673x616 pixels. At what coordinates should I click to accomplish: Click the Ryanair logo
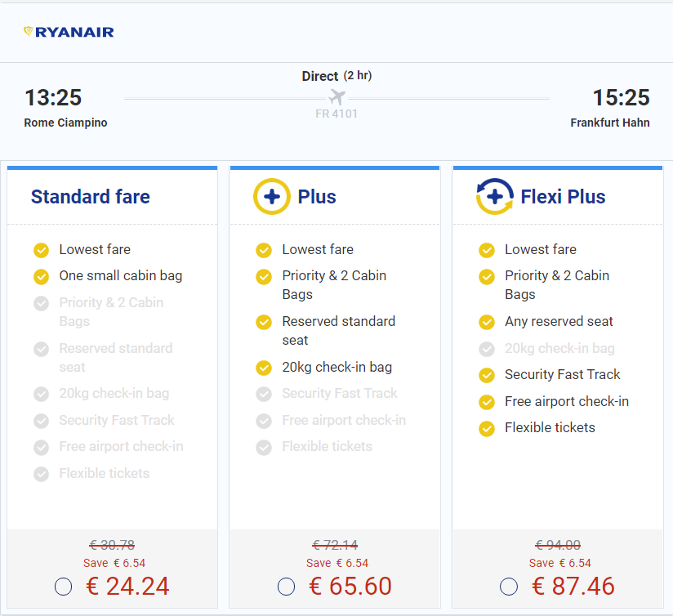coord(69,32)
